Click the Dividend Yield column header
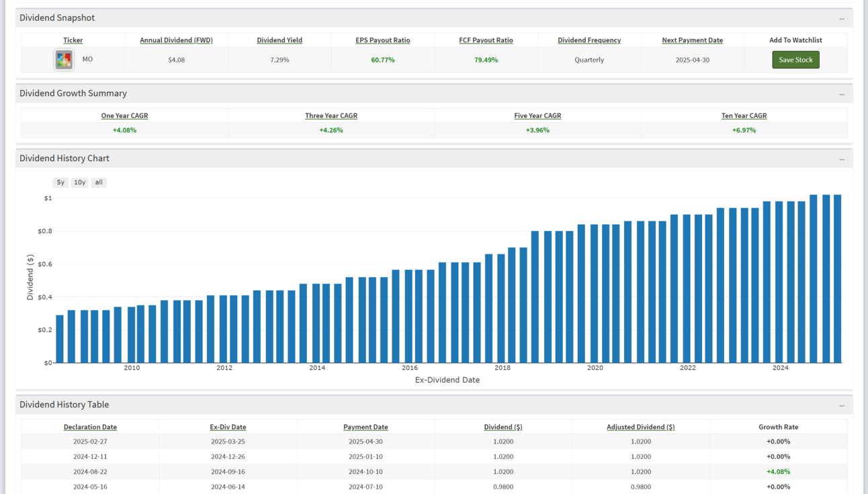Viewport: 868px width, 494px height. (279, 40)
